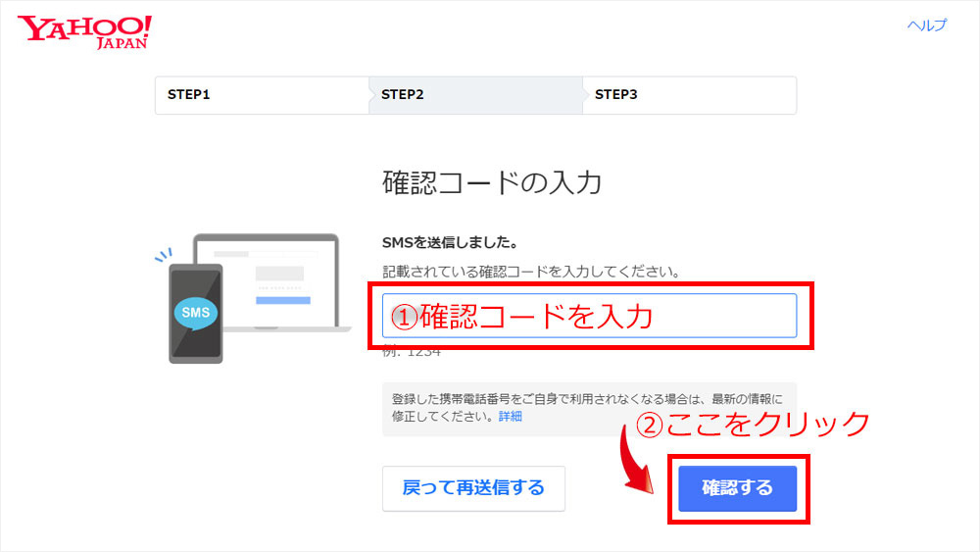
Task: Select the STEP1 progress tab
Action: 261,95
